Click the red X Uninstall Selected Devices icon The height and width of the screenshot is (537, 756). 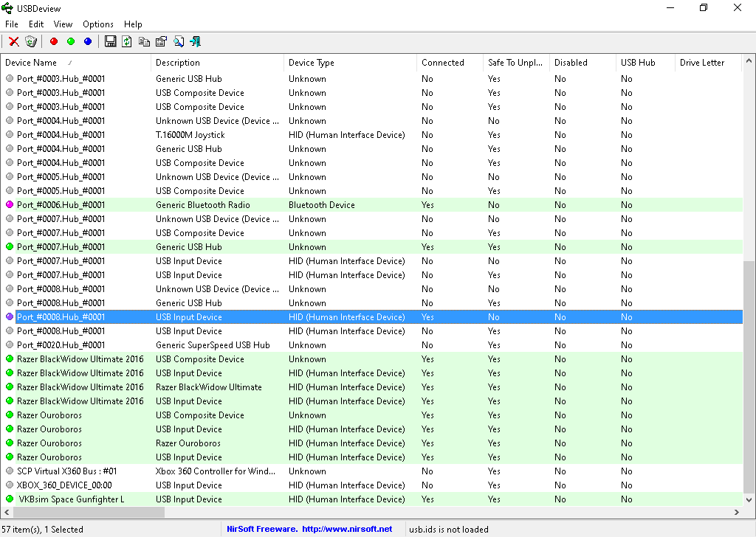tap(14, 42)
